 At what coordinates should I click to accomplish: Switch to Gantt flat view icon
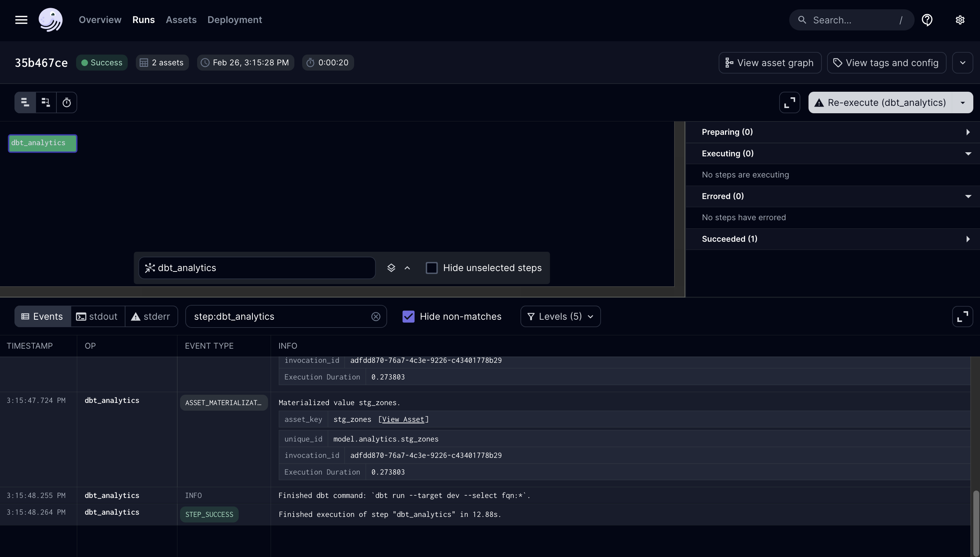tap(25, 102)
